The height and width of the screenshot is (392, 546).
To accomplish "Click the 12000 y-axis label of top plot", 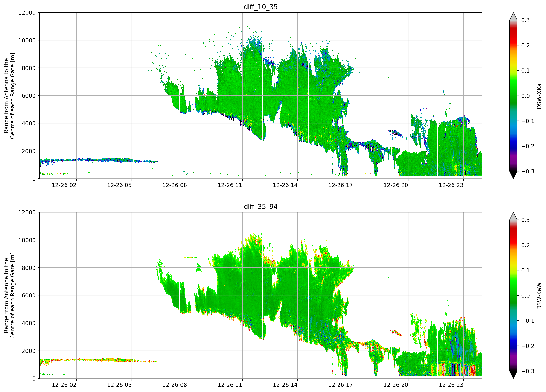I will 27,12.
